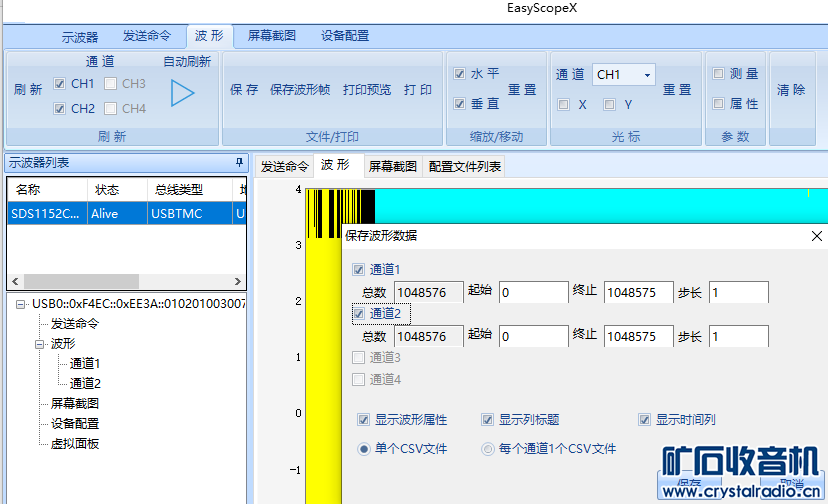The height and width of the screenshot is (504, 828).
Task: Enable the Y cursor checkbox
Action: click(x=609, y=105)
